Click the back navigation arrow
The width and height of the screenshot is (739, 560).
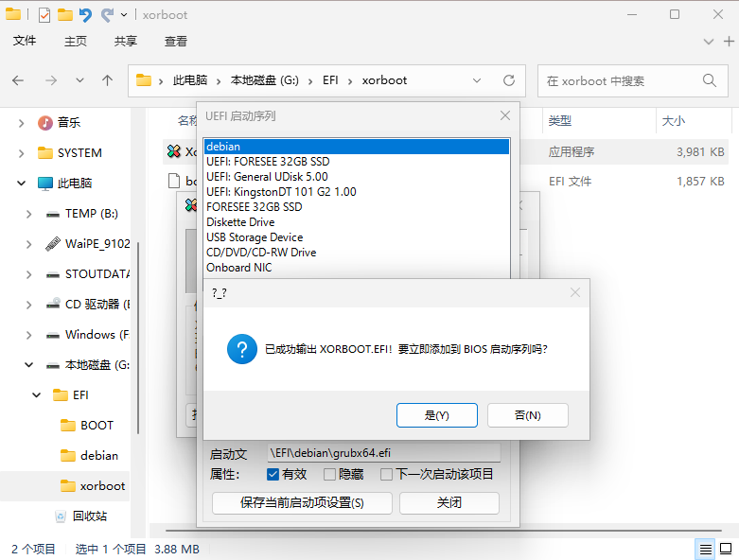point(18,80)
